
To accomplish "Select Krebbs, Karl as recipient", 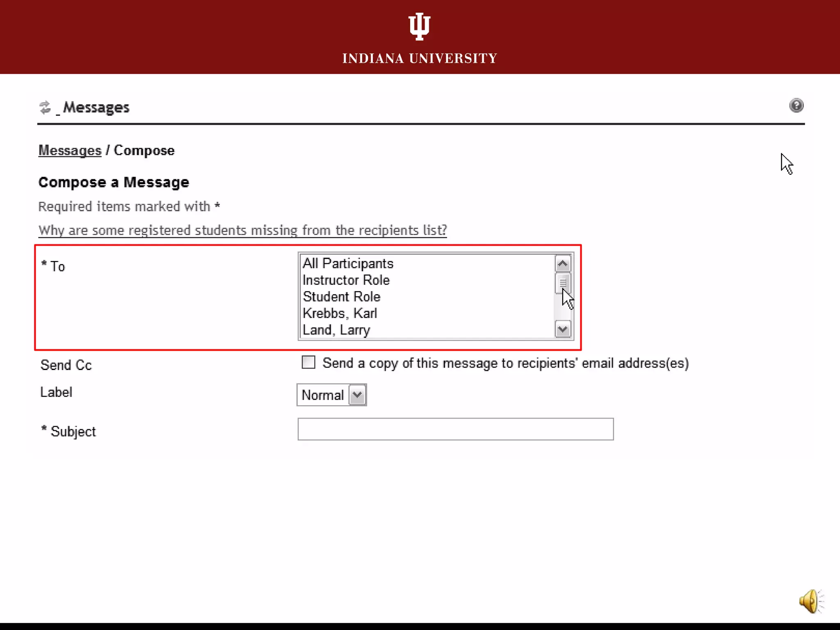I will click(x=340, y=313).
